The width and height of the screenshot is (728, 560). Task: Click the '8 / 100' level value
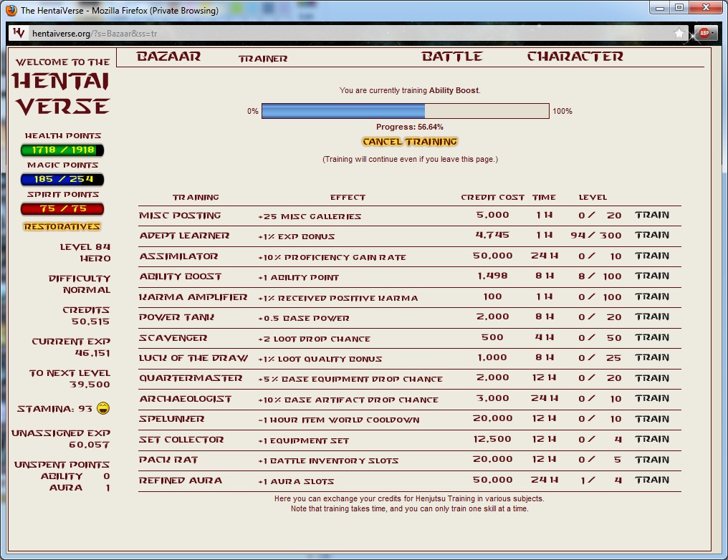(x=600, y=276)
